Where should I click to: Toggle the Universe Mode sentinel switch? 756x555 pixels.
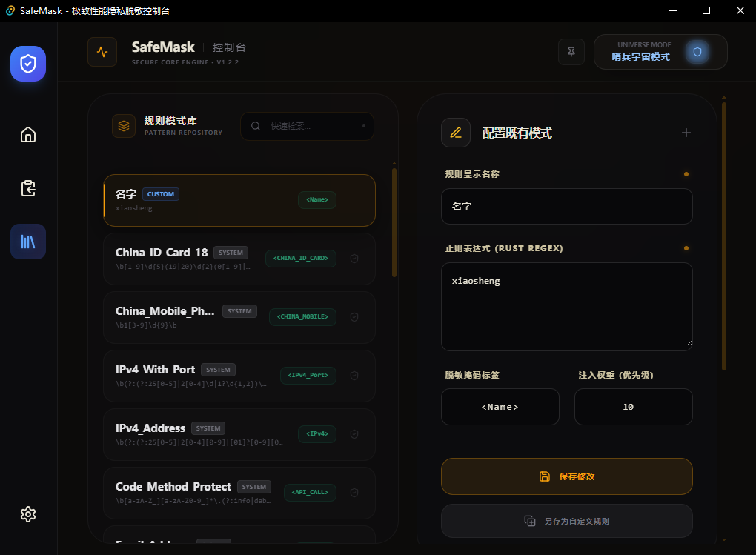tap(697, 52)
